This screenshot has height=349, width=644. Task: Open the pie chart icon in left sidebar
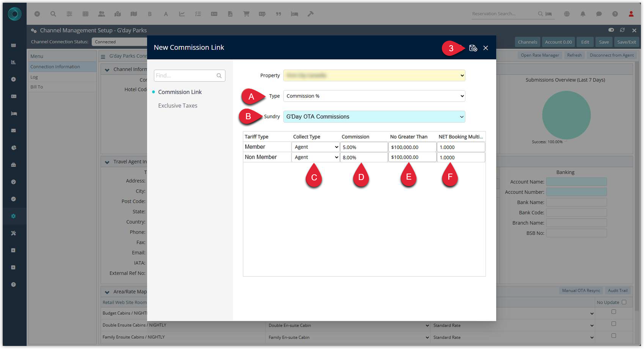(14, 148)
